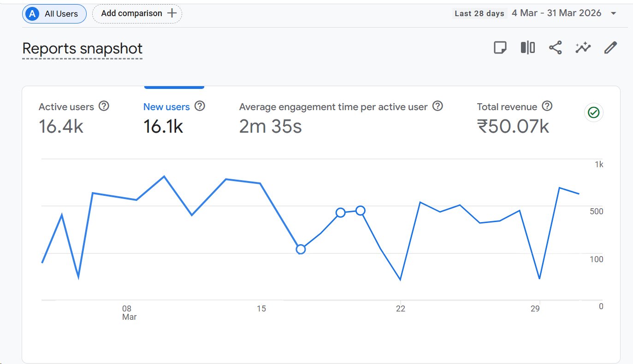Click the New users help question mark
The image size is (633, 364).
(200, 106)
